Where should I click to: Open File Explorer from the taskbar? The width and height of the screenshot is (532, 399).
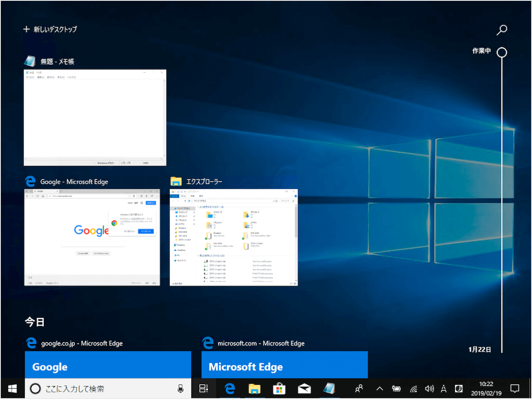[254, 389]
